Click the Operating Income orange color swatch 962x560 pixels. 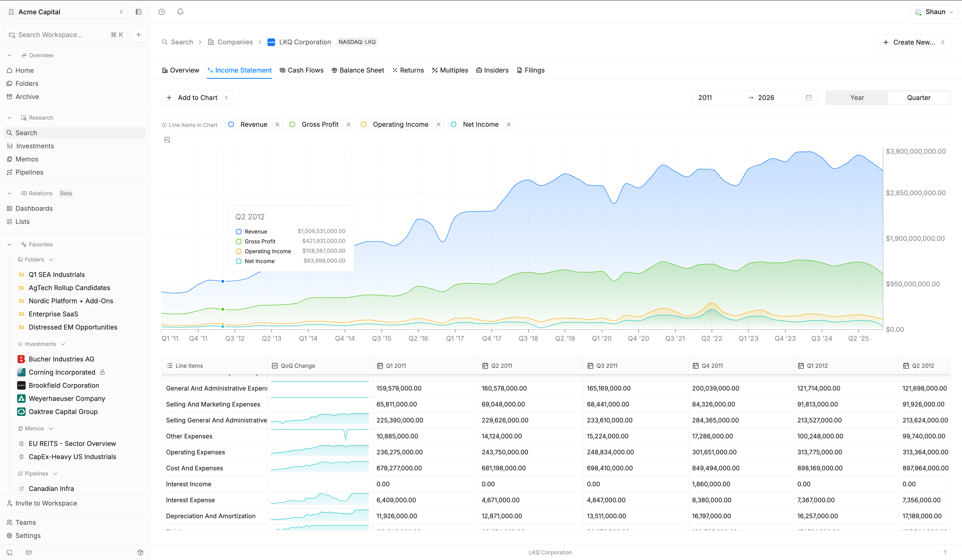click(x=363, y=124)
